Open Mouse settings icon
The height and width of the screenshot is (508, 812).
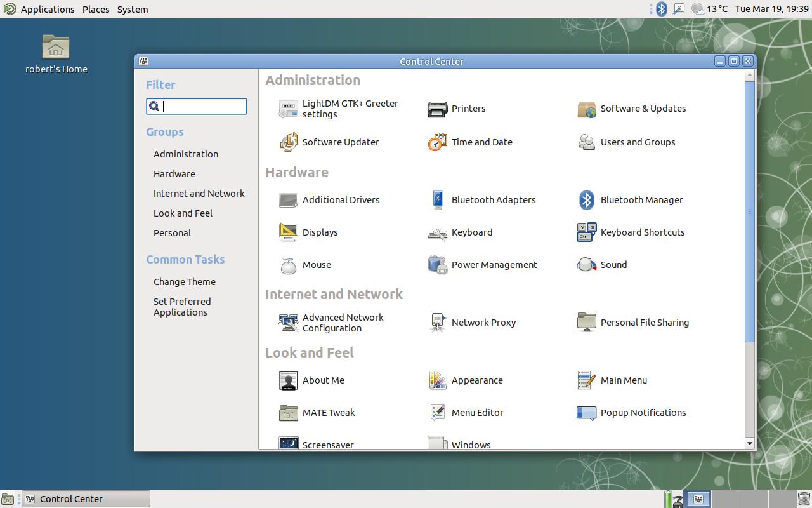[289, 265]
